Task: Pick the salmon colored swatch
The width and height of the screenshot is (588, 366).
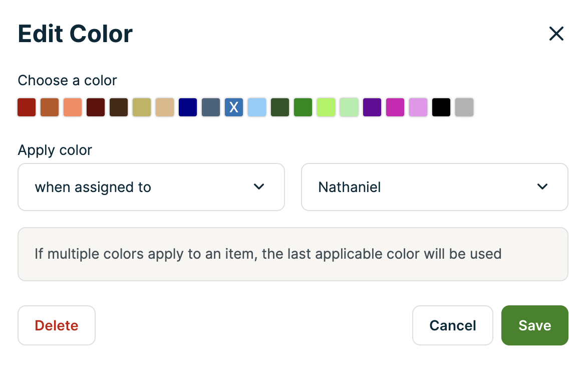Action: pos(73,107)
